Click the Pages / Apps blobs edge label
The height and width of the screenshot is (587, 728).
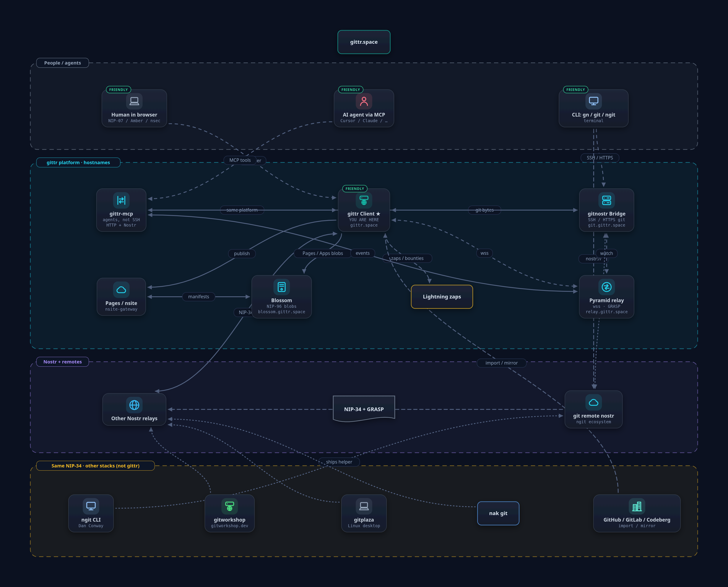click(x=323, y=253)
